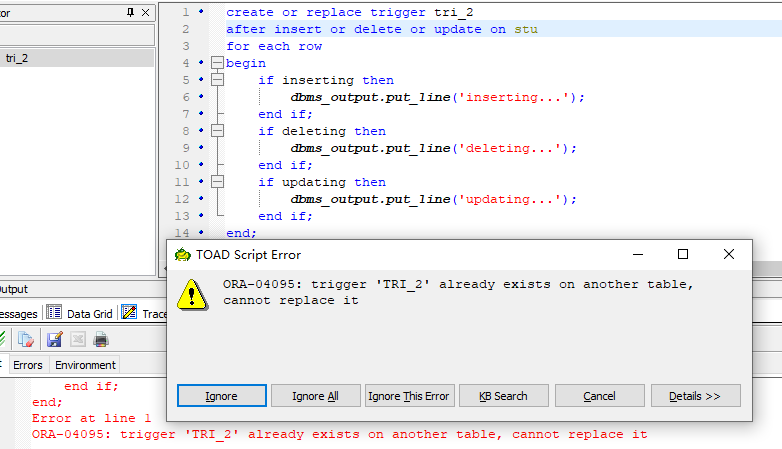
Task: Cancel the TOAD Script Error dialog
Action: (x=599, y=396)
